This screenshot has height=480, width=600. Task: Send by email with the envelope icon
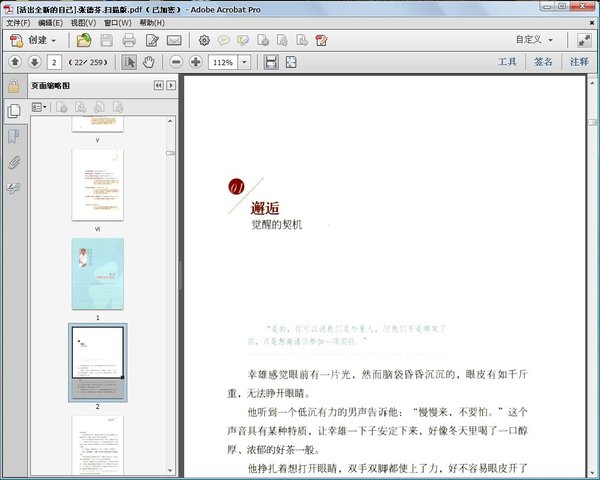[x=174, y=41]
